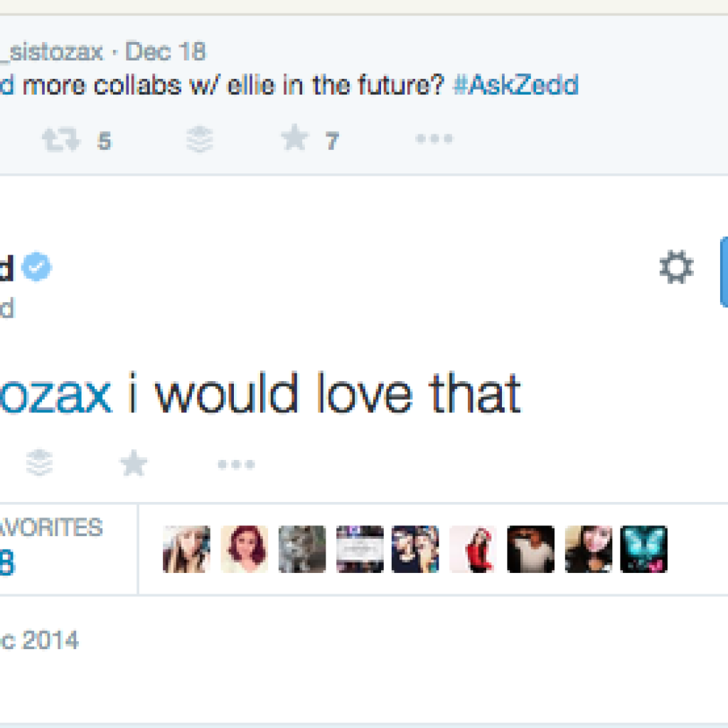The height and width of the screenshot is (728, 728).
Task: Favorite the _sistozax tweet with the star
Action: [x=294, y=139]
